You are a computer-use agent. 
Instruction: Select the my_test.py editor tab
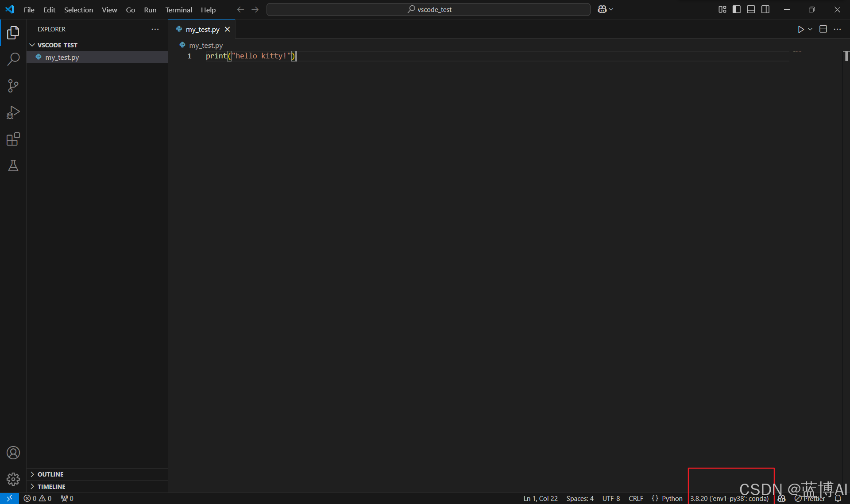point(202,29)
